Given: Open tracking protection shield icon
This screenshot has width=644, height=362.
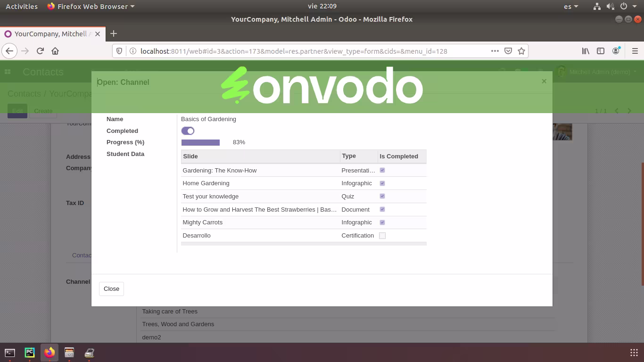Looking at the screenshot, I should pyautogui.click(x=119, y=51).
